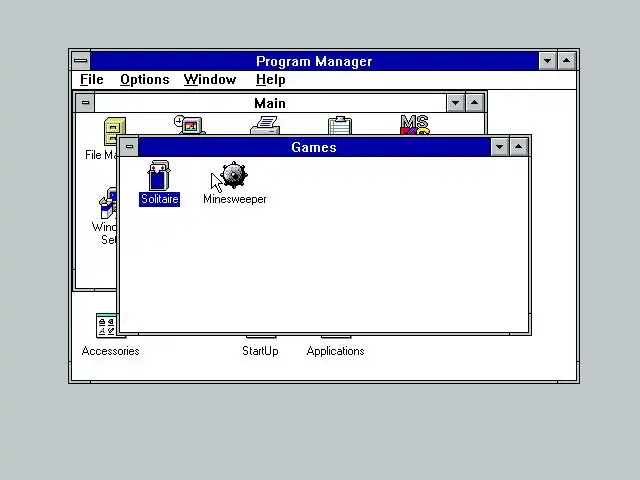Image resolution: width=640 pixels, height=480 pixels.
Task: Click the Control Panel icon in Main window
Action: pos(189,125)
